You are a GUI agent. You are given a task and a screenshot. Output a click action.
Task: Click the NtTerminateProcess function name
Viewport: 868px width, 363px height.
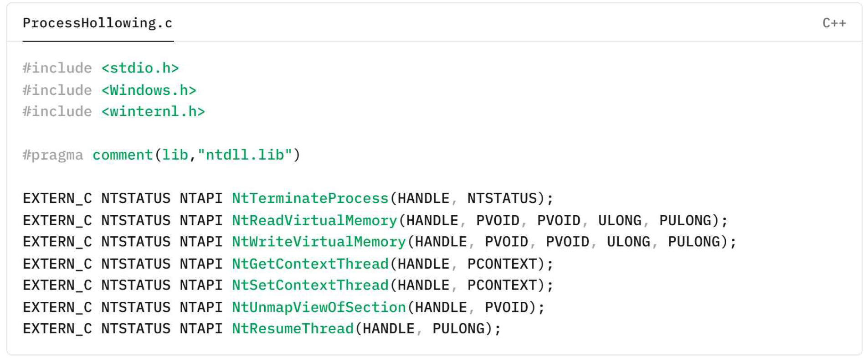click(x=310, y=199)
